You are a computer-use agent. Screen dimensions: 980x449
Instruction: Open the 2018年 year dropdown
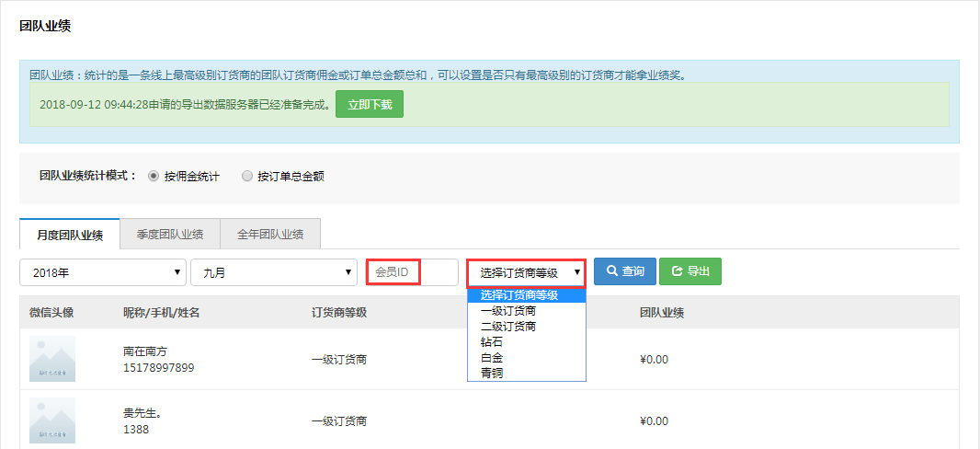(x=102, y=272)
